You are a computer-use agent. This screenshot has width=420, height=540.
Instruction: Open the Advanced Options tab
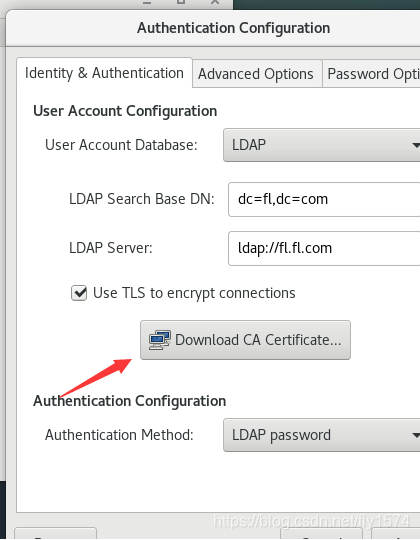(257, 74)
